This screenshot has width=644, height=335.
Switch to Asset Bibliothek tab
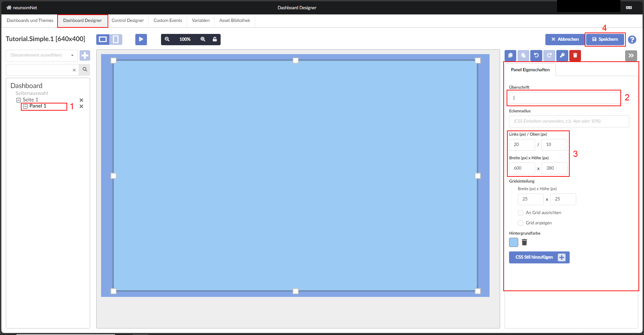pyautogui.click(x=235, y=21)
